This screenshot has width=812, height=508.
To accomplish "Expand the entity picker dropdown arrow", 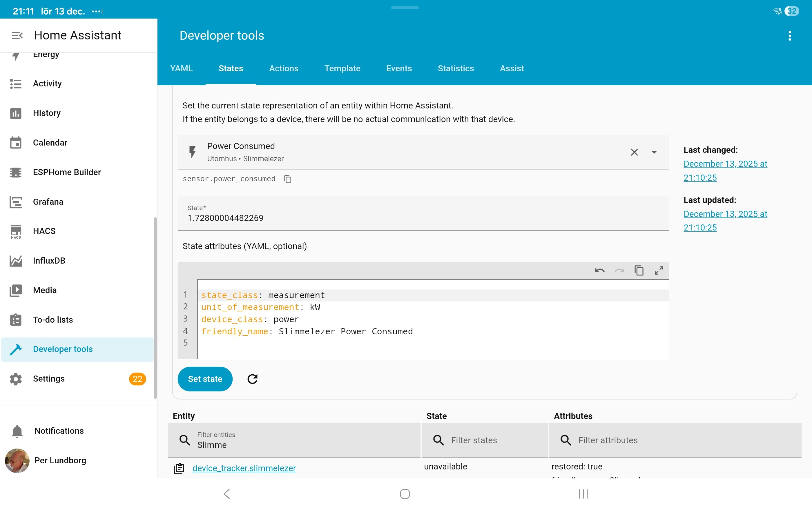I will [654, 152].
